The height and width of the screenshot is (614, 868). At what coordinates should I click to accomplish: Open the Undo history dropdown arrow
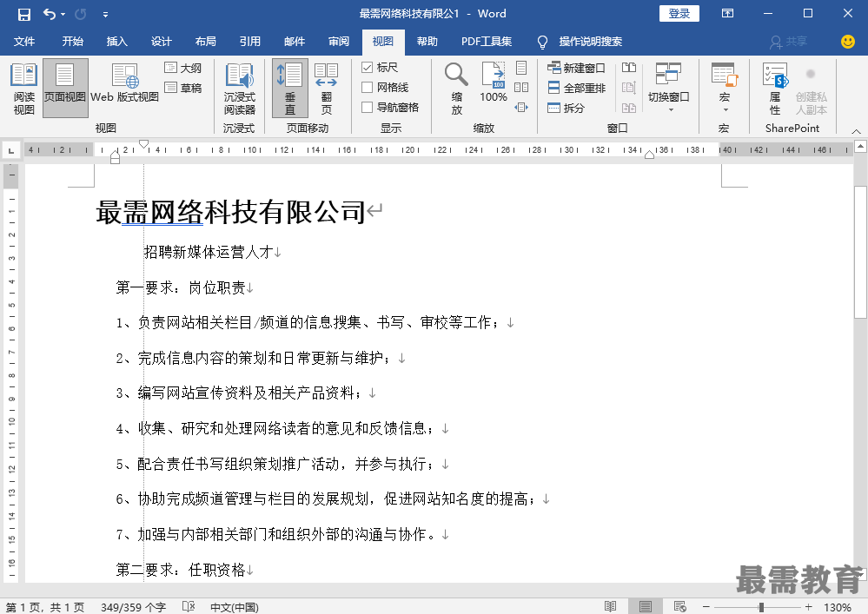(63, 15)
